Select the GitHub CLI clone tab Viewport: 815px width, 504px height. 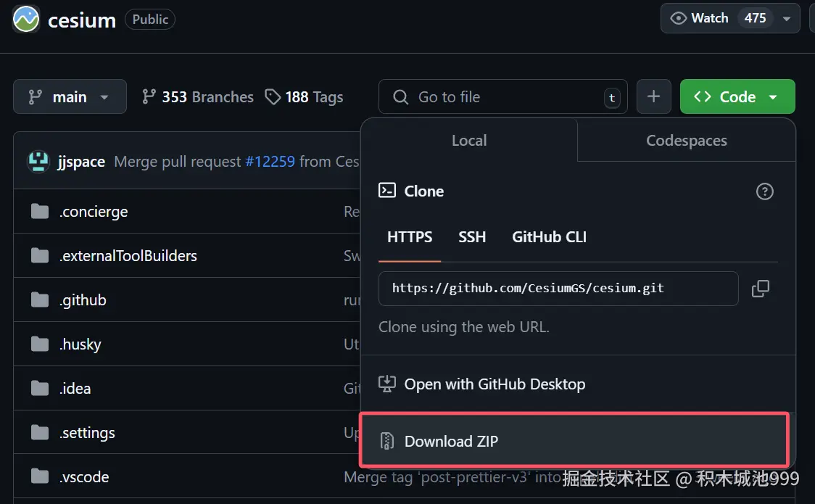coord(549,237)
